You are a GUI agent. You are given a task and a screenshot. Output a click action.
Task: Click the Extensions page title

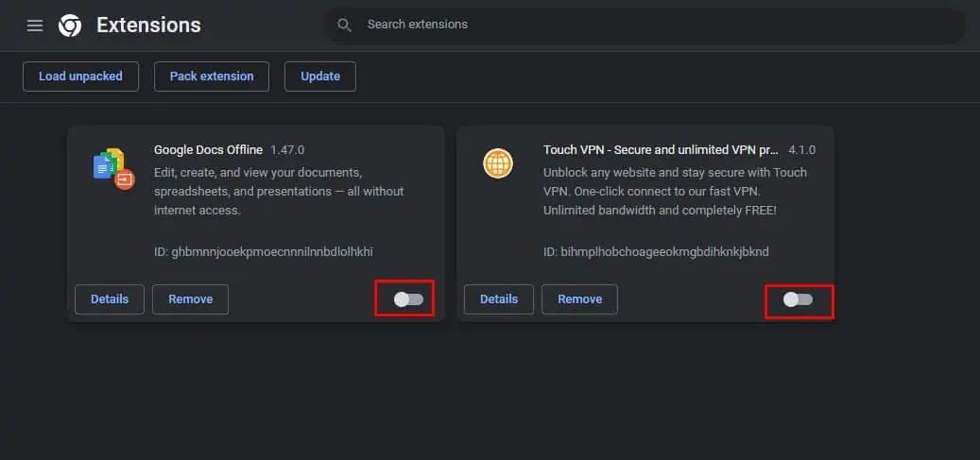(x=148, y=25)
